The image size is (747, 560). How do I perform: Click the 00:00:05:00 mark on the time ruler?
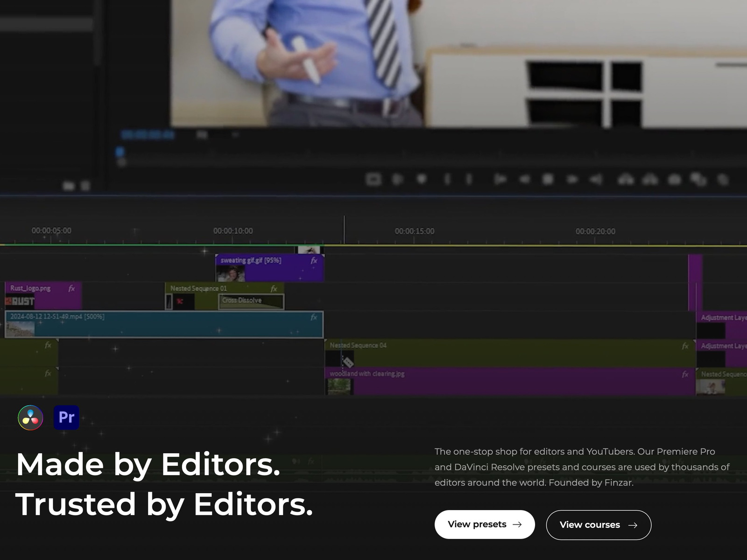pyautogui.click(x=51, y=231)
